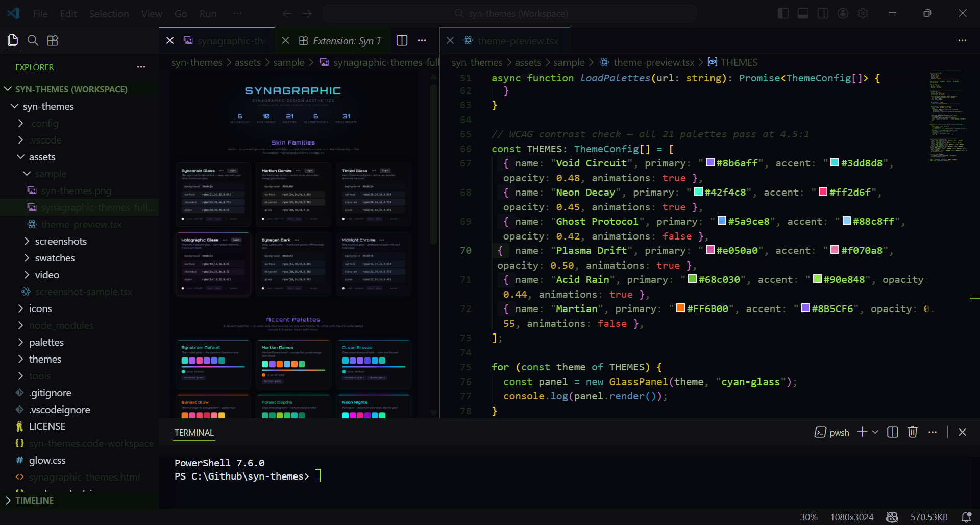Open the overflow menu in the menu bar

point(237,14)
